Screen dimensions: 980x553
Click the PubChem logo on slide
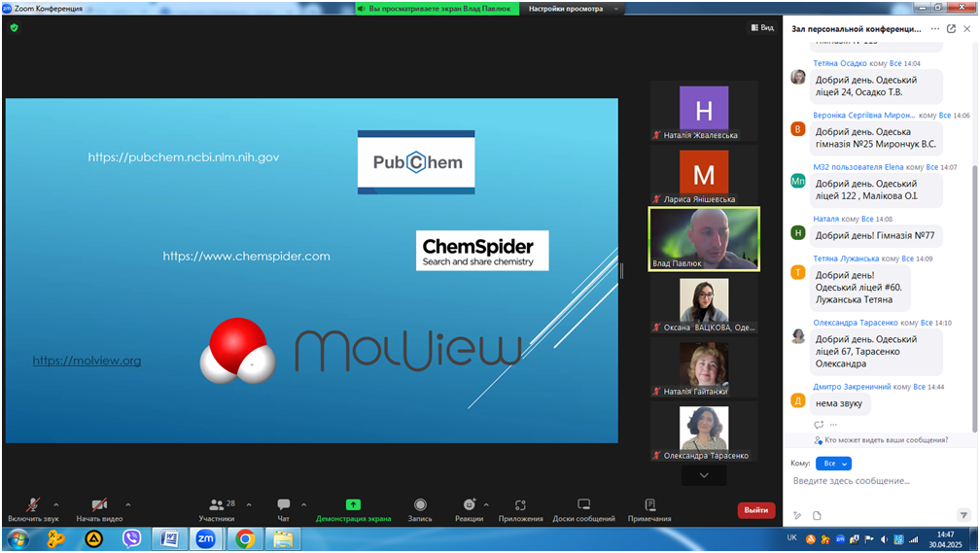coord(416,162)
